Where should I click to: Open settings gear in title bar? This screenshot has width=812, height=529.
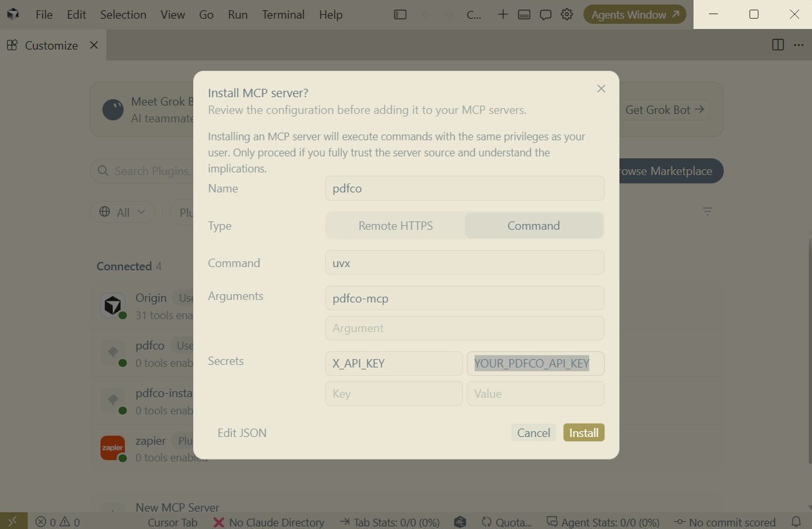tap(567, 14)
